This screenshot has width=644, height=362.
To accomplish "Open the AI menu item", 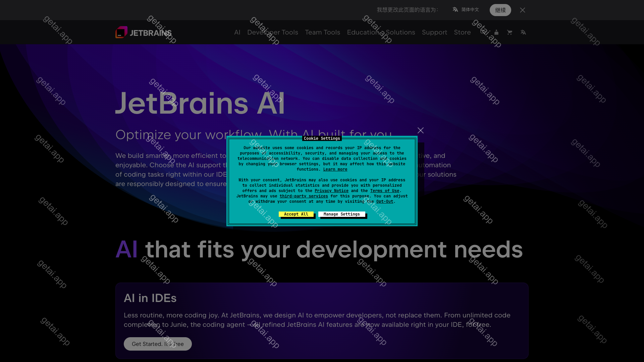I will [x=237, y=32].
